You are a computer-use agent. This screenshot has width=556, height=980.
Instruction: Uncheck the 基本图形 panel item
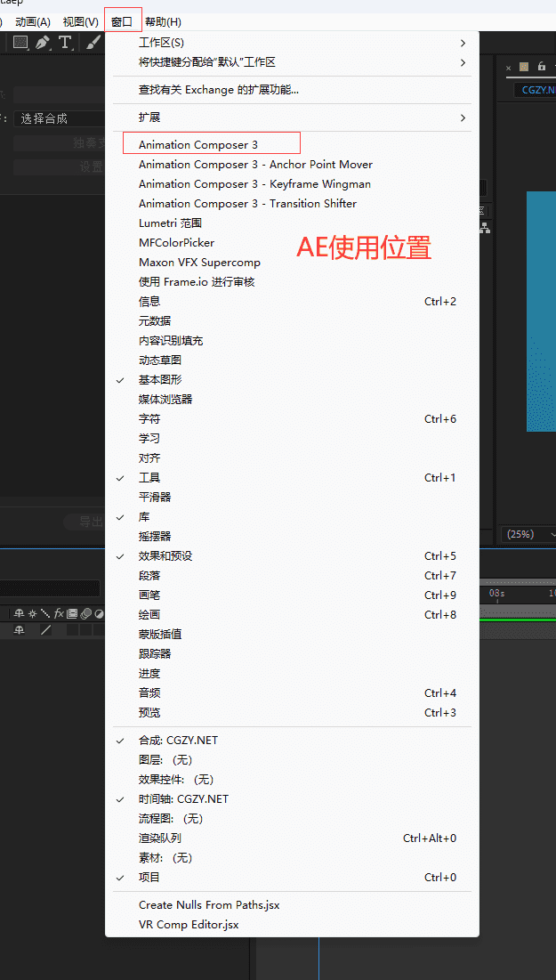292,380
